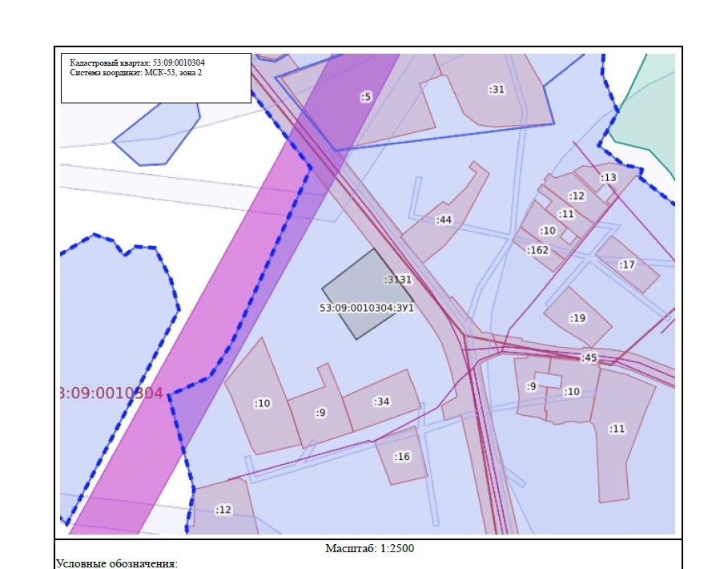Select the gray plot 53:09:0010304:ЗУ1

(x=367, y=294)
